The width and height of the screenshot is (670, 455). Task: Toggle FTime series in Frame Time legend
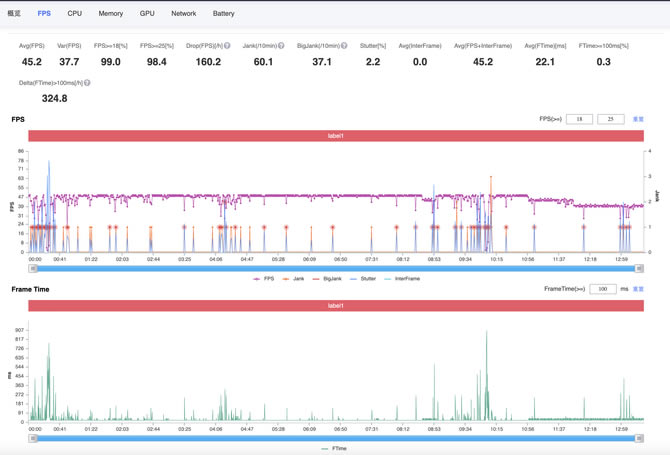[x=335, y=449]
